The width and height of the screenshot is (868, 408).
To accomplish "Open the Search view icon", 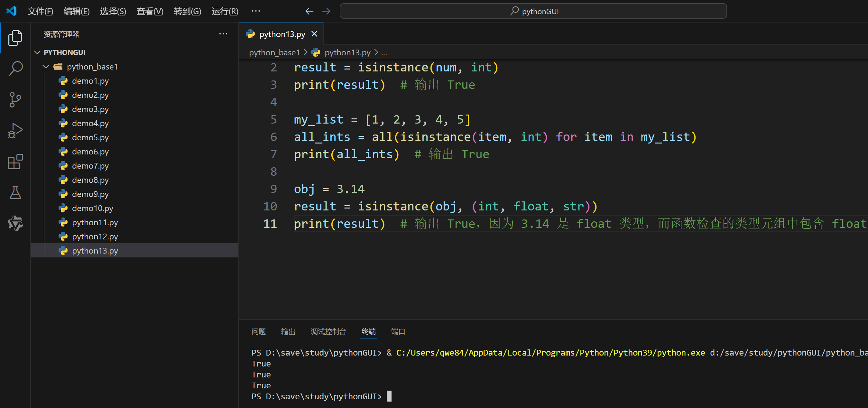I will (x=15, y=69).
